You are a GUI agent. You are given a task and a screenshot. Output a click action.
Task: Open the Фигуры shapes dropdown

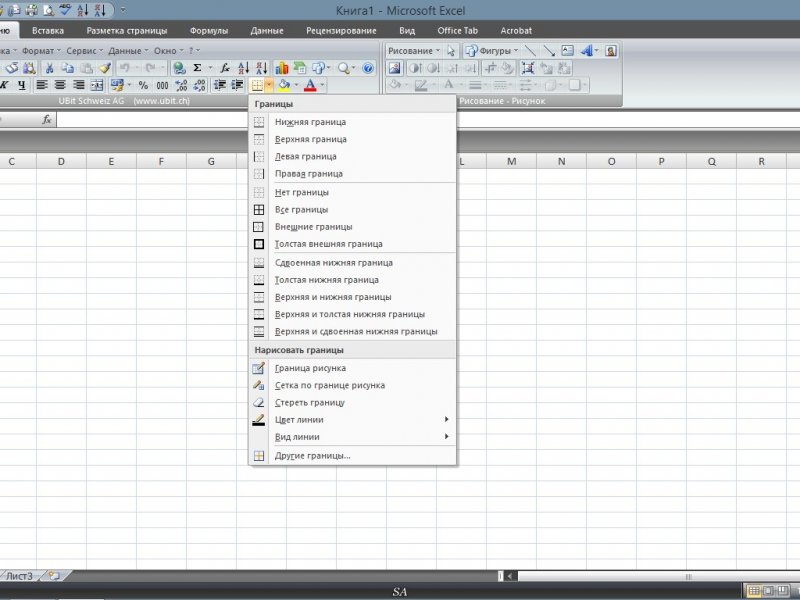click(x=492, y=51)
